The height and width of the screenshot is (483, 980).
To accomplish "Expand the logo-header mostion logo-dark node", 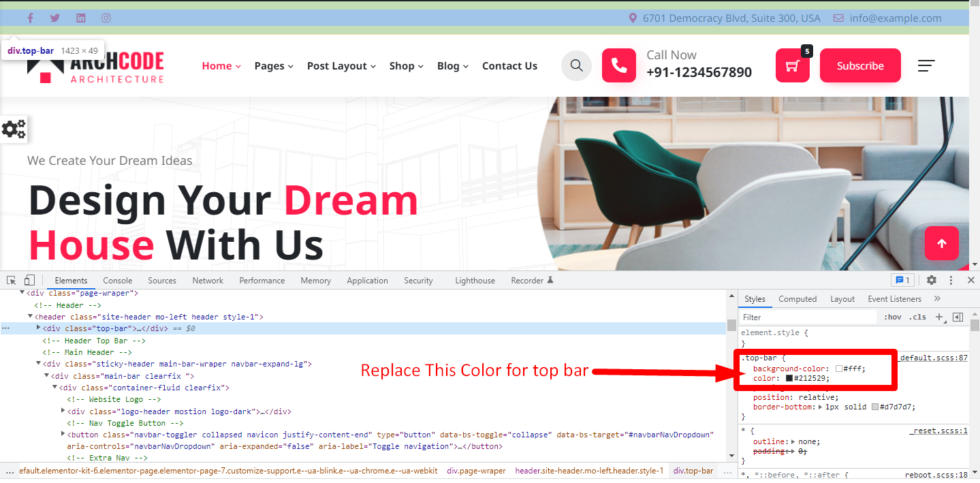I will click(x=63, y=411).
